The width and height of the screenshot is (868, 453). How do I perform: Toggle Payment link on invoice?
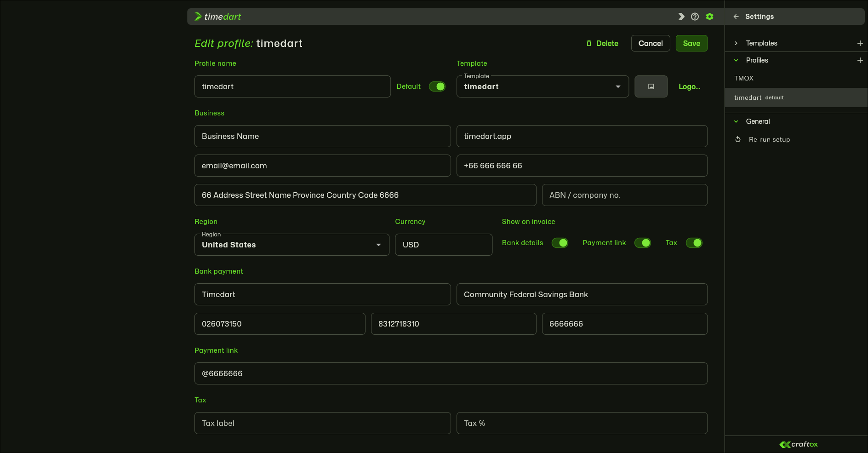click(x=643, y=243)
